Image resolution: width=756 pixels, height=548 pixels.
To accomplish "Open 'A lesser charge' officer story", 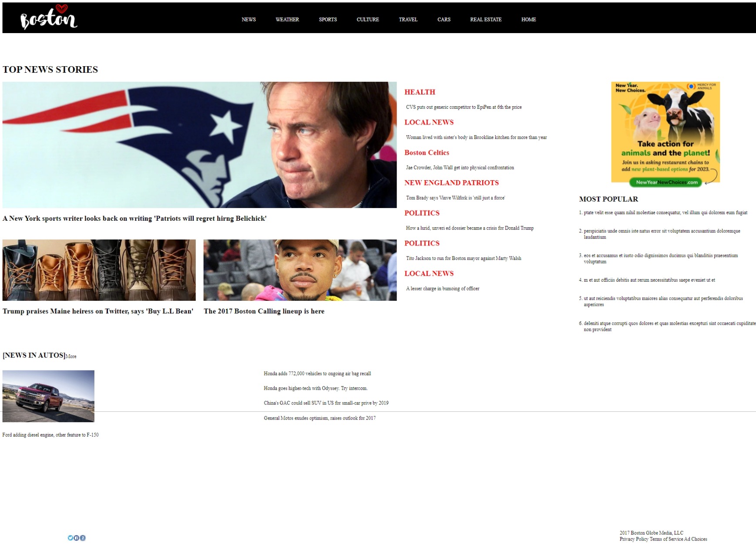I will click(443, 289).
